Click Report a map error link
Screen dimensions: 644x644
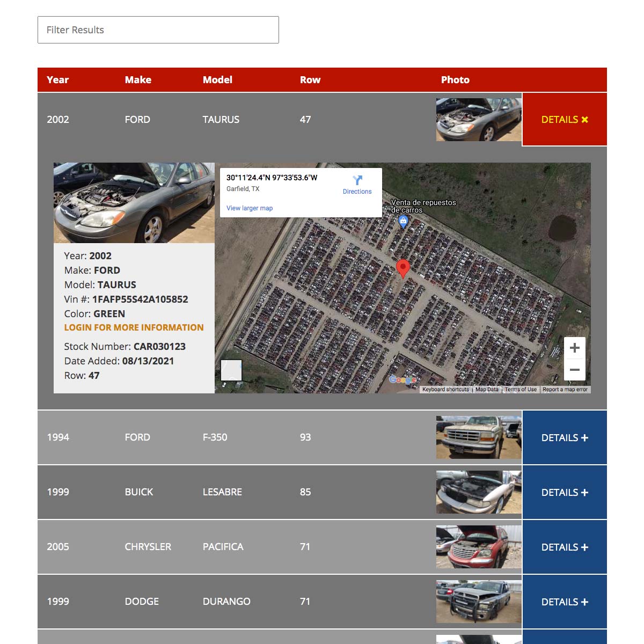pos(565,390)
